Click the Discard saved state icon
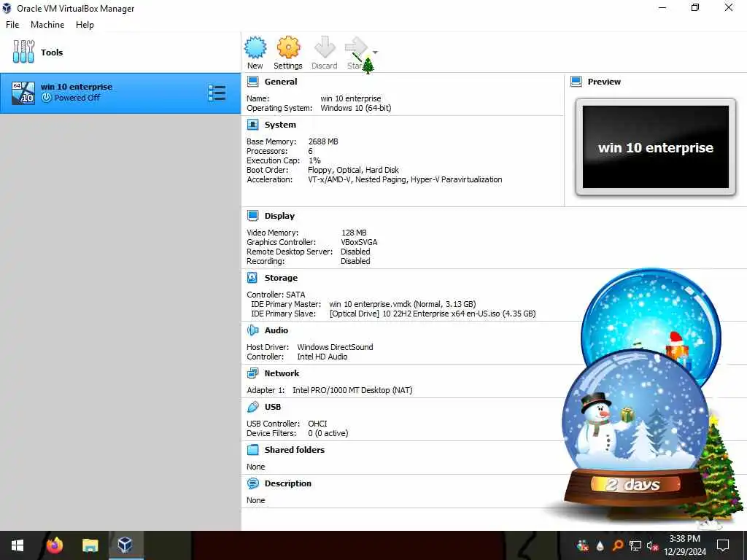This screenshot has height=560, width=747. 325,47
